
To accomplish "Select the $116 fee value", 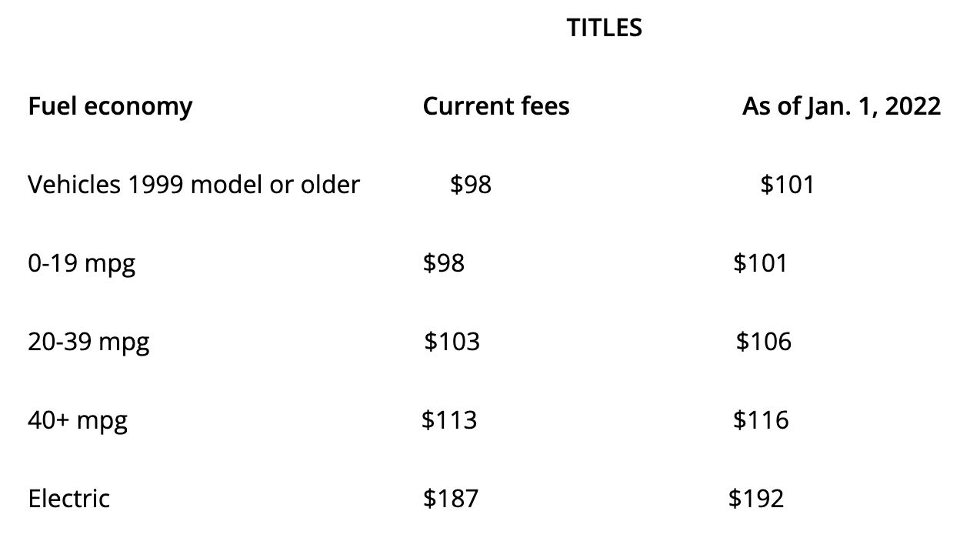I will (761, 420).
